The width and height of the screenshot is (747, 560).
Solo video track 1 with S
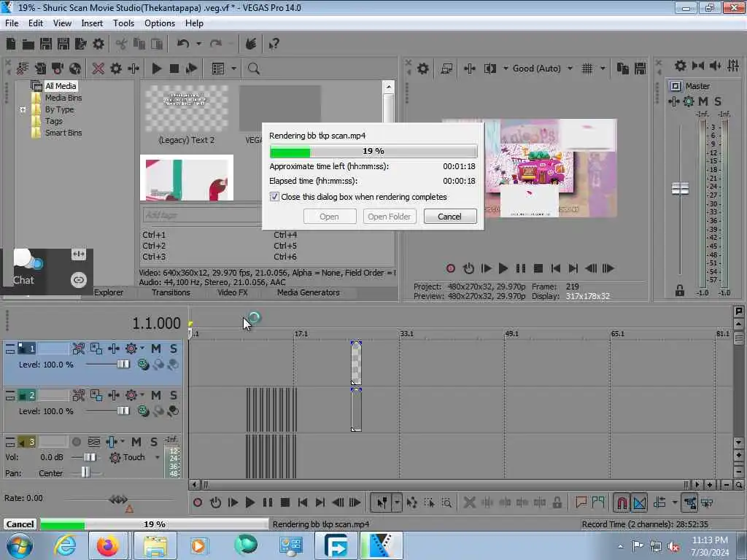(x=174, y=349)
